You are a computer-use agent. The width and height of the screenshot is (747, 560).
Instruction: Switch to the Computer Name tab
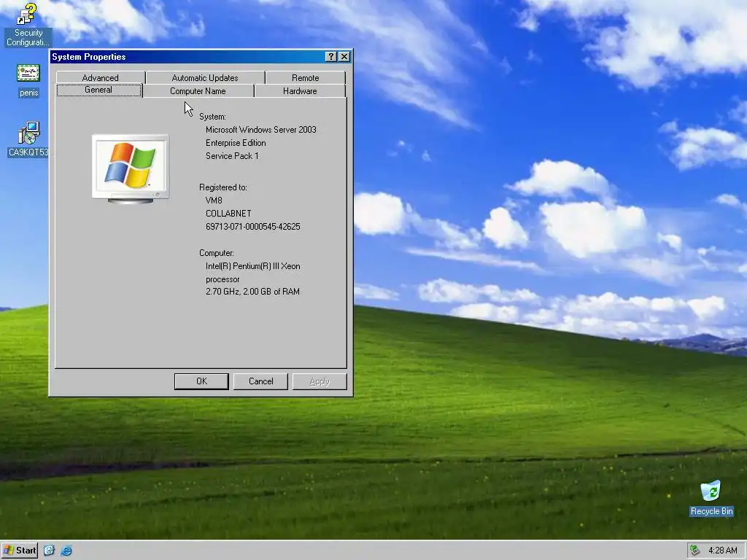click(x=198, y=91)
